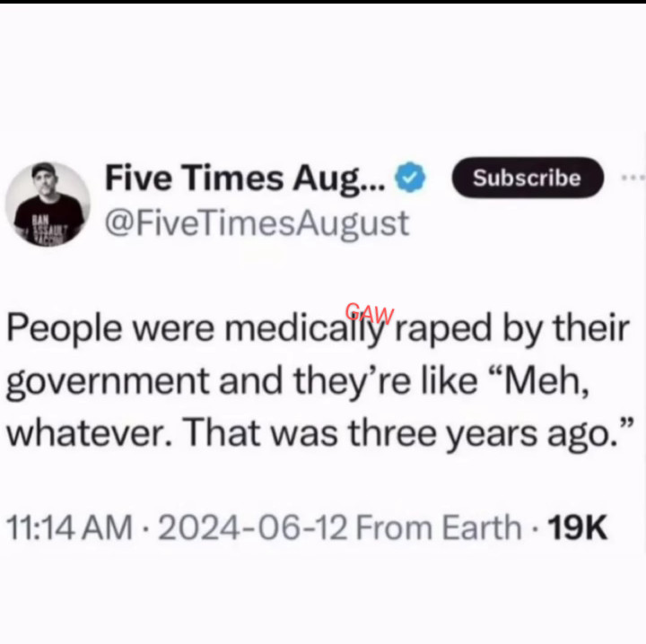Click the From Earth location label
Screen dimensions: 646x644
point(439,528)
